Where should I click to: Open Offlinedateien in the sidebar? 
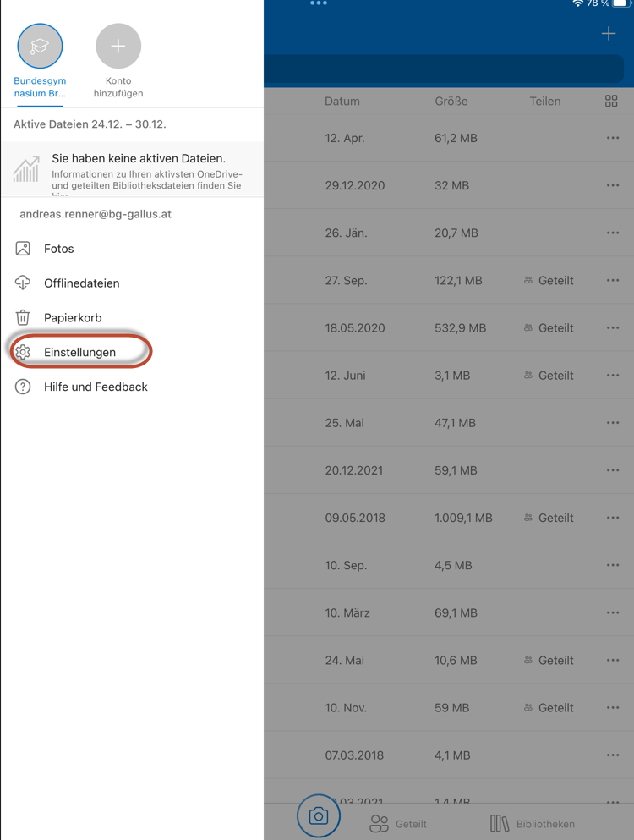[81, 283]
